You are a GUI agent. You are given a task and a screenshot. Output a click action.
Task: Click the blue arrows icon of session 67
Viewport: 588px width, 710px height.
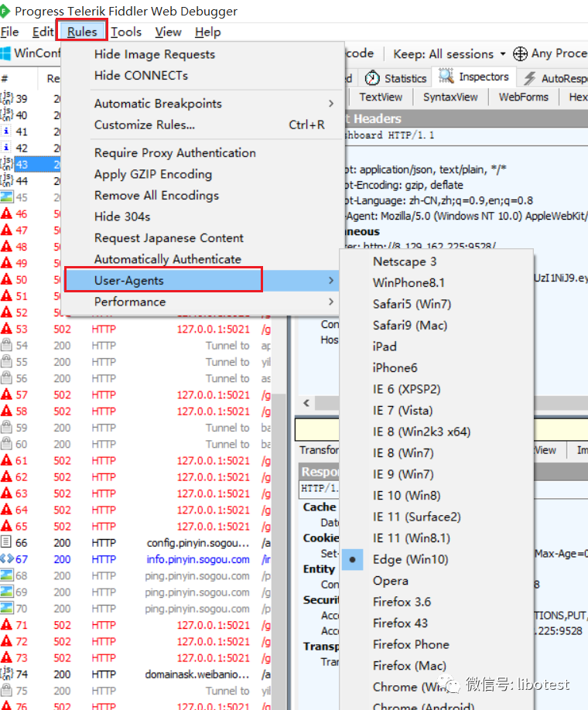coord(7,558)
